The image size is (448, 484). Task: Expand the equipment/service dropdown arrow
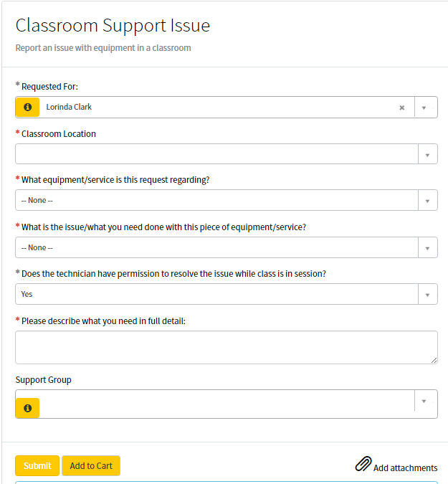pos(428,200)
